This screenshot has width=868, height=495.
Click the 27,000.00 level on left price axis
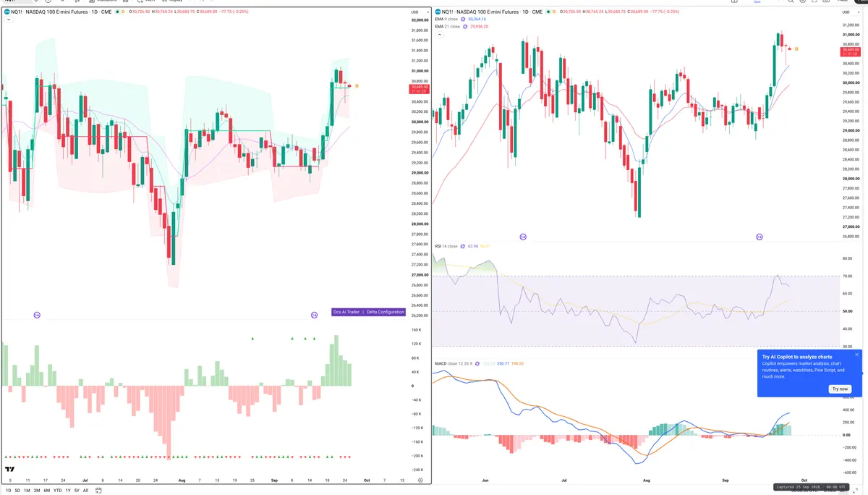(419, 275)
